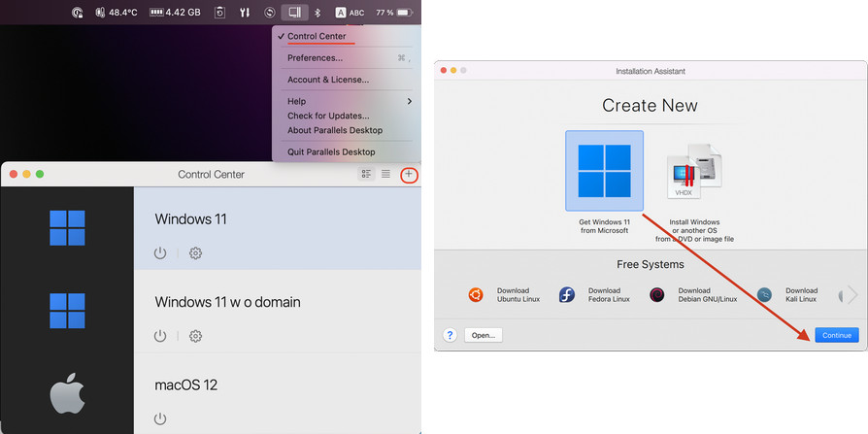Viewport: 868px width, 434px height.
Task: Click the Continue button in Installation Assistant
Action: coord(837,335)
